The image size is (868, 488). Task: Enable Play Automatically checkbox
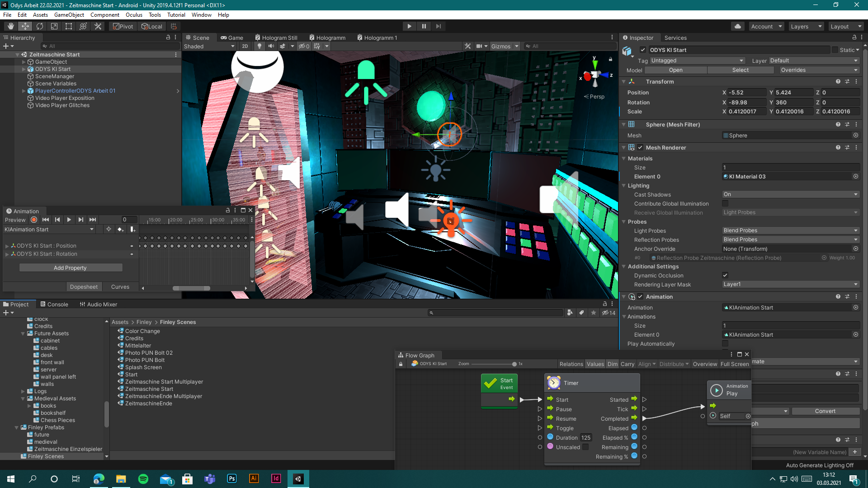click(725, 344)
